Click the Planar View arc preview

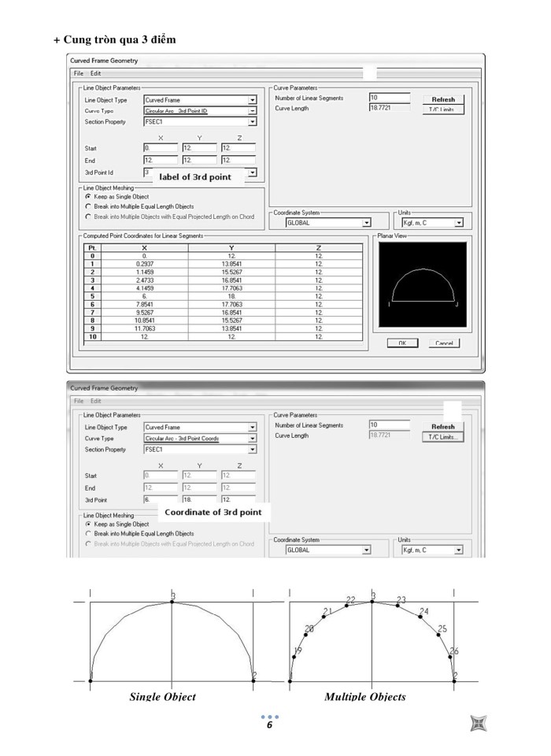(x=422, y=285)
